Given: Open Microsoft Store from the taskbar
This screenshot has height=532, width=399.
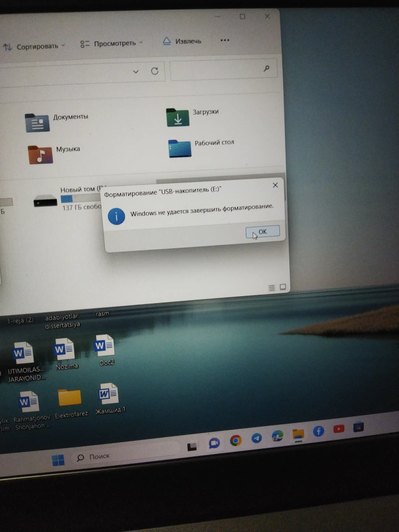Looking at the screenshot, I should [358, 427].
